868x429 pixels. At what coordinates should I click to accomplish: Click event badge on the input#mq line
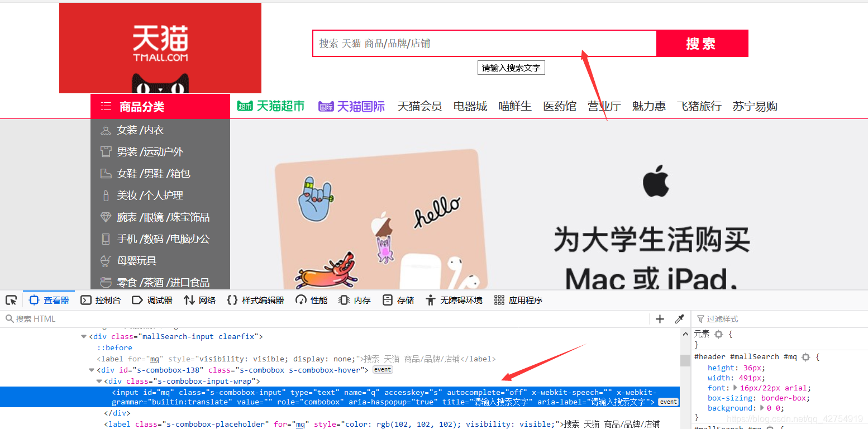(668, 402)
